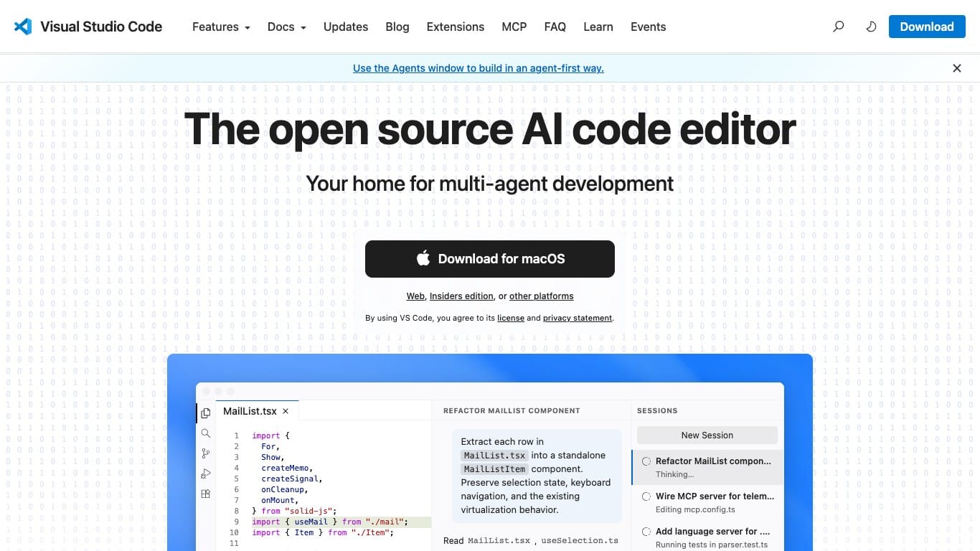Open the Updates nav item
Viewport: 980px width, 551px height.
tap(346, 27)
